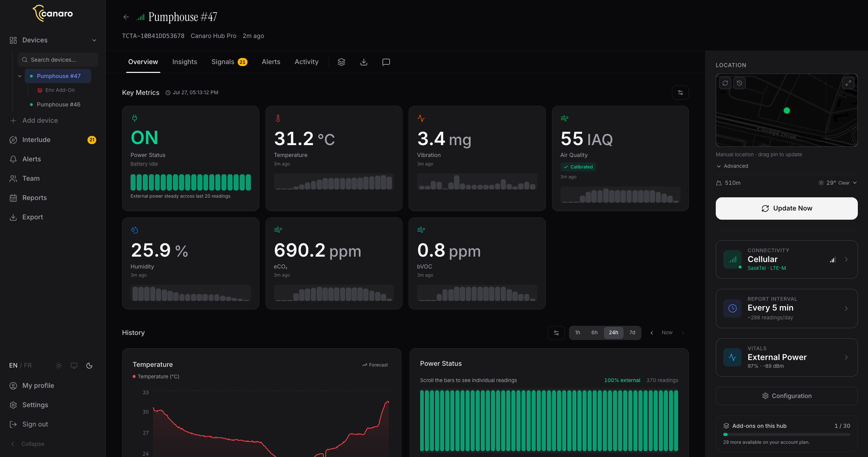Switch to system theme monitor icon
The width and height of the screenshot is (868, 457).
click(74, 365)
